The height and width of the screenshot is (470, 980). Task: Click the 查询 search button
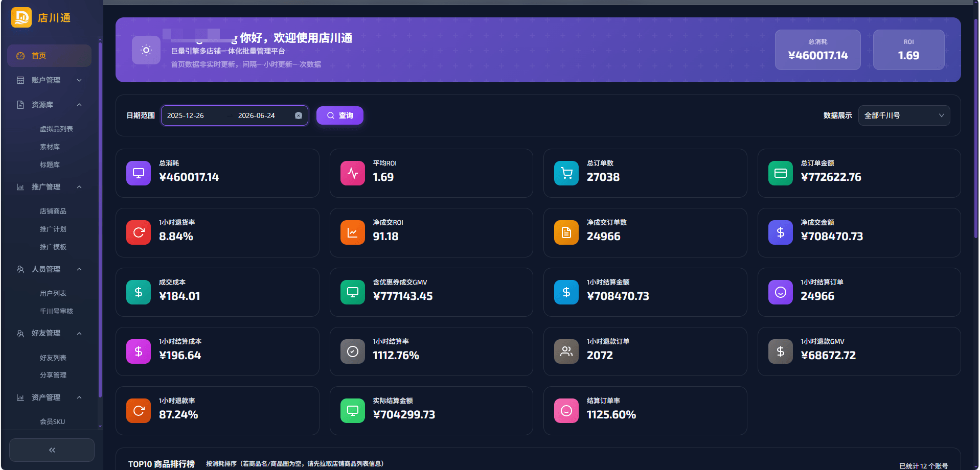pos(340,115)
